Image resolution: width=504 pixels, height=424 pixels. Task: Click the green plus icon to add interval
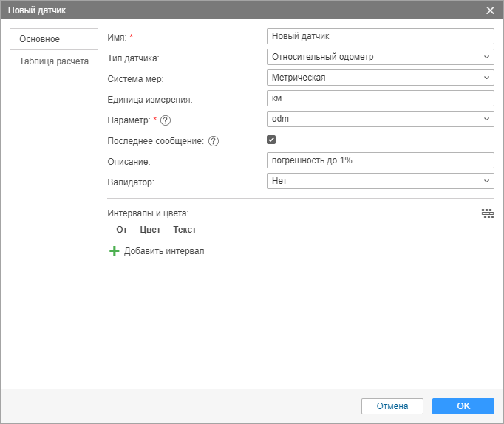point(114,251)
